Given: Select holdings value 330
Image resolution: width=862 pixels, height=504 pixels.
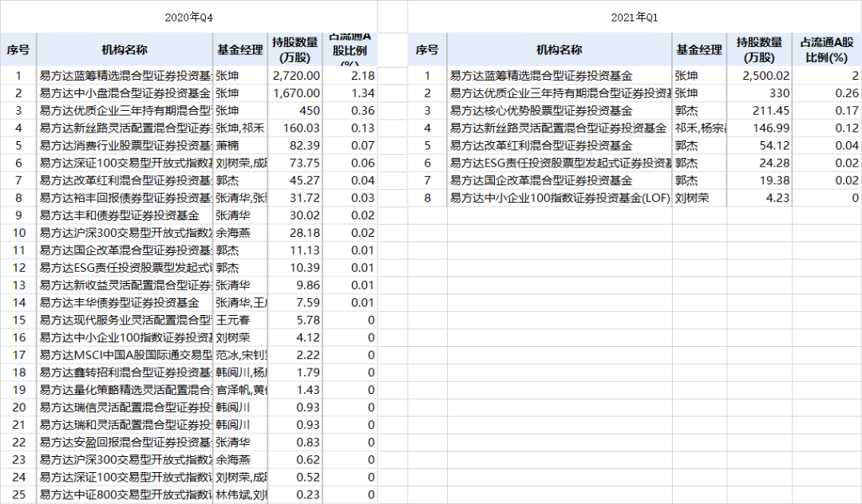Looking at the screenshot, I should 759,93.
